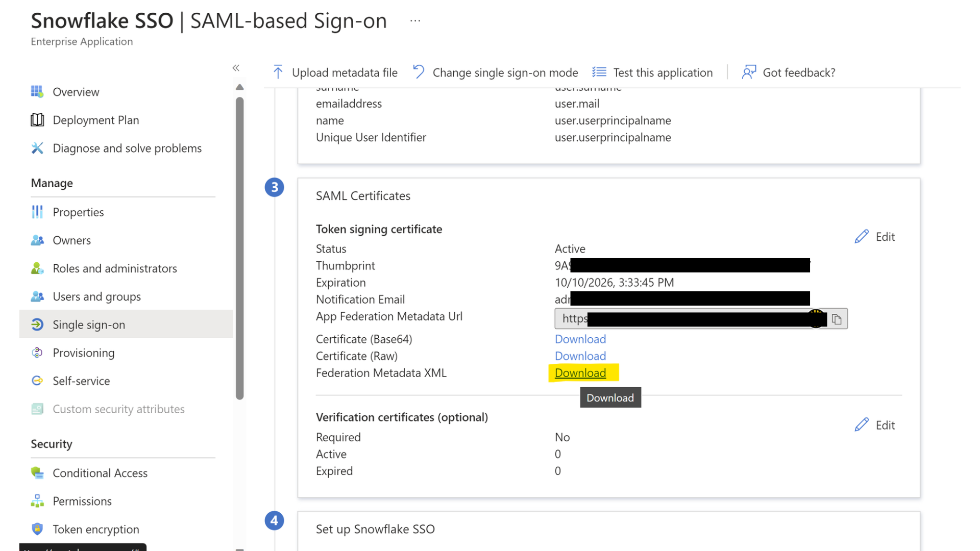The image size is (980, 551).
Task: Open the ellipsis more options menu
Action: click(415, 21)
